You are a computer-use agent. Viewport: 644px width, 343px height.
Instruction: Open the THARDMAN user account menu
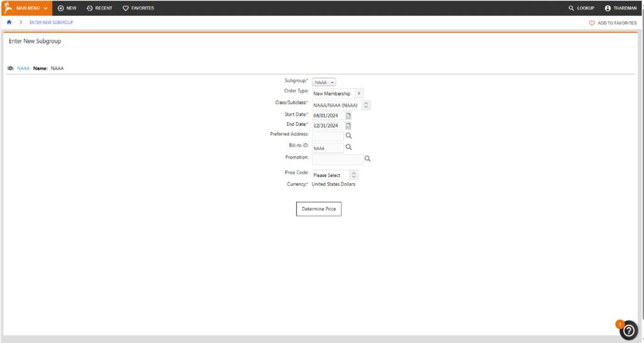(621, 8)
